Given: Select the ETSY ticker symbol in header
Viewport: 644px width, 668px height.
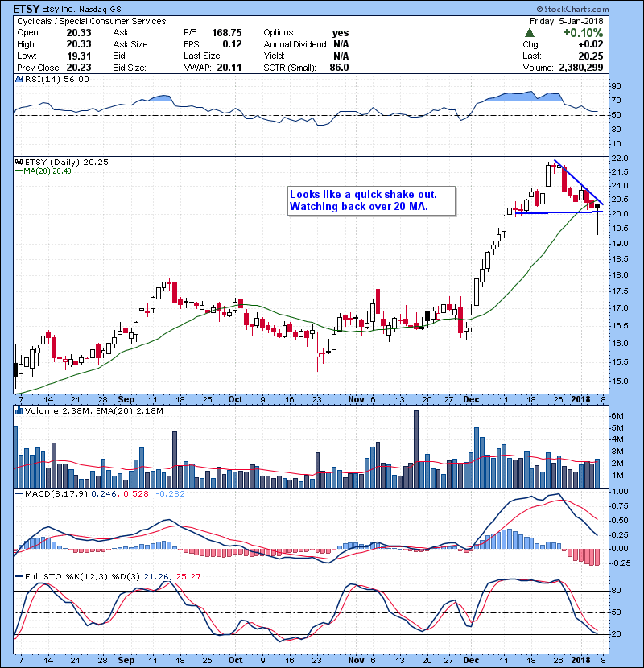Looking at the screenshot, I should click(27, 9).
